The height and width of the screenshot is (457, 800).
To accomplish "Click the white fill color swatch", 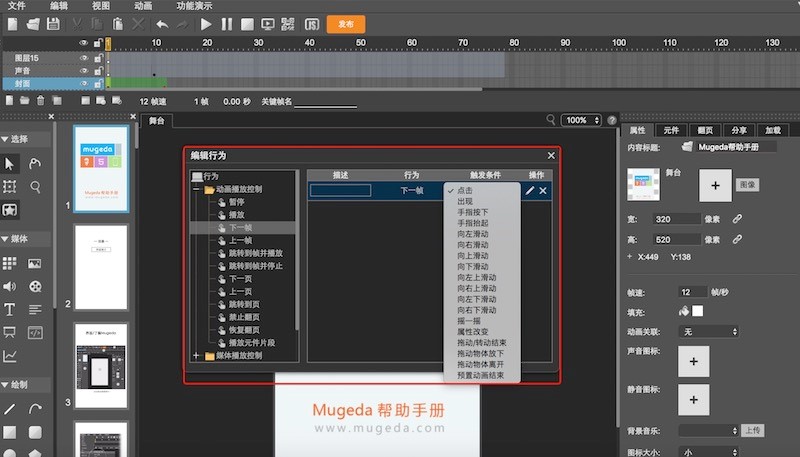I will point(698,311).
